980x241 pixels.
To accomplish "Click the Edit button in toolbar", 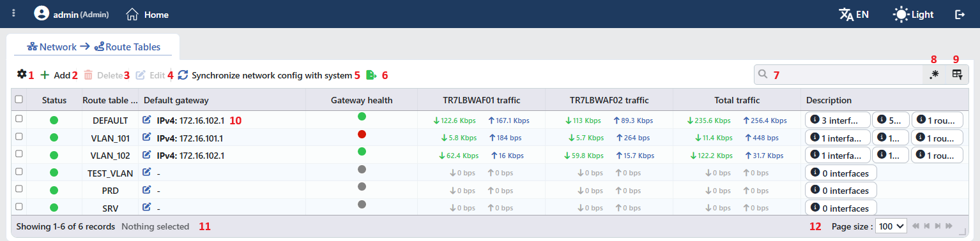I will [150, 75].
